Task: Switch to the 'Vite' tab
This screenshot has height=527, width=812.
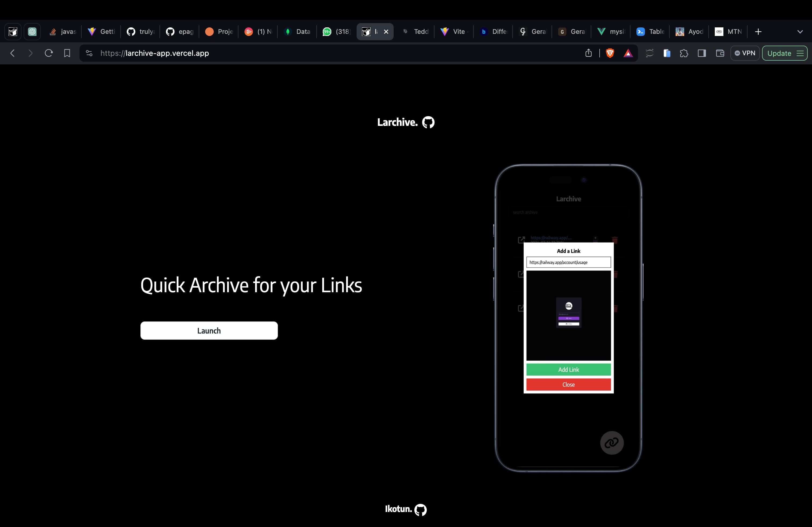Action: click(x=454, y=32)
